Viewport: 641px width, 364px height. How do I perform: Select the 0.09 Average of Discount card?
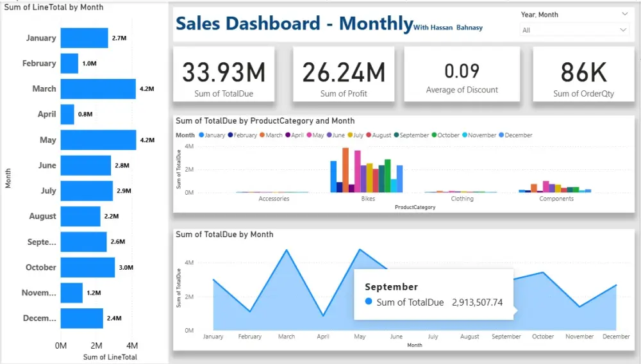click(x=462, y=74)
